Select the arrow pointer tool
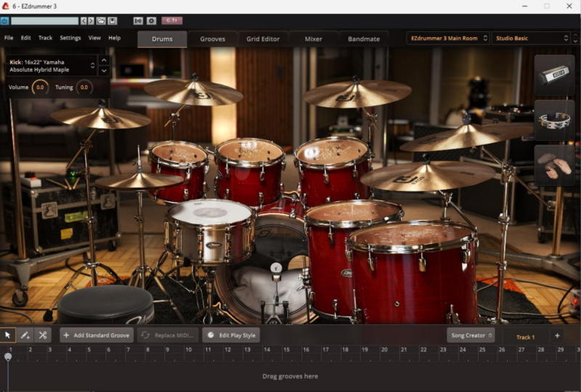This screenshot has width=581, height=392. tap(8, 335)
